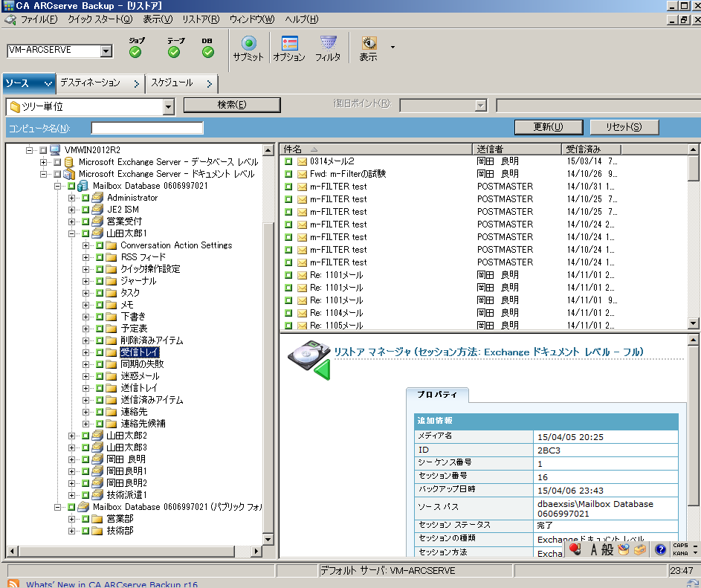Open the ツリー単位 restore method dropdown
The image size is (701, 588).
click(168, 107)
